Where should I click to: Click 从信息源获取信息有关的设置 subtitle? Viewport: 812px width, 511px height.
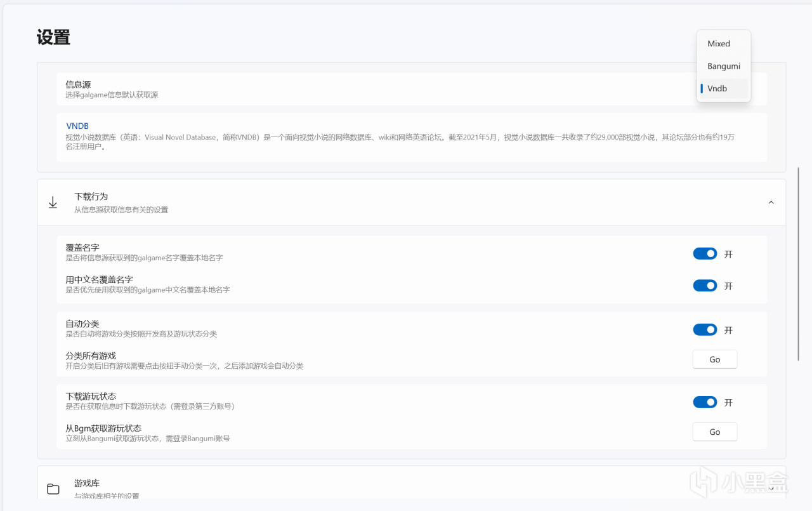click(x=121, y=209)
